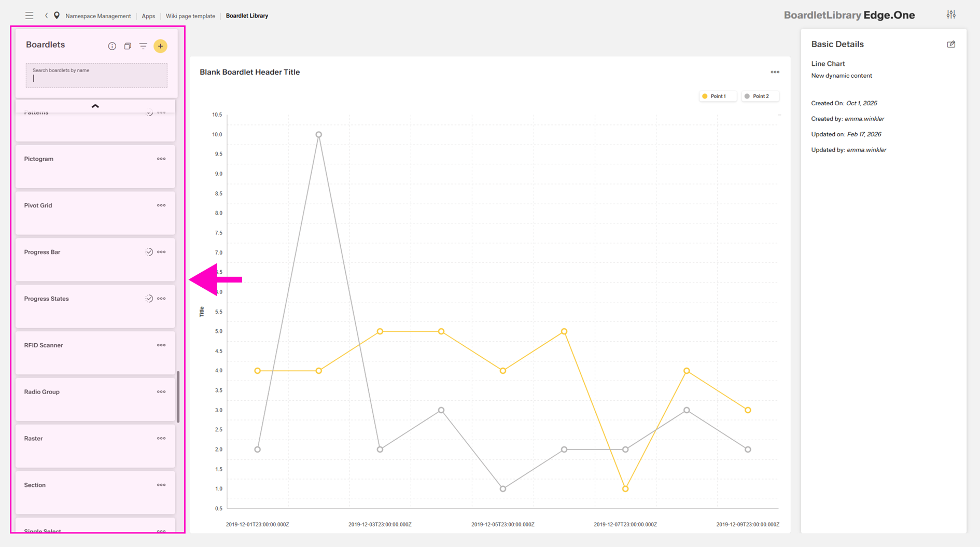Toggle Point 2 series in chart legend

coord(760,96)
